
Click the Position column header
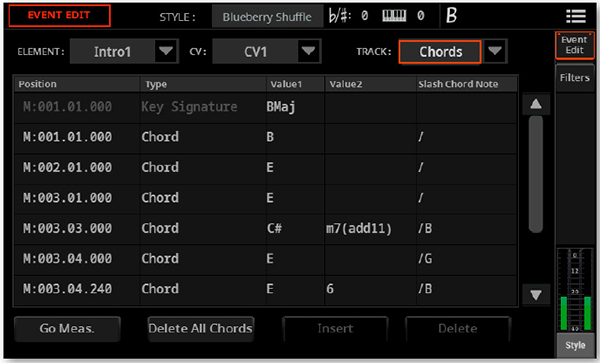point(77,84)
